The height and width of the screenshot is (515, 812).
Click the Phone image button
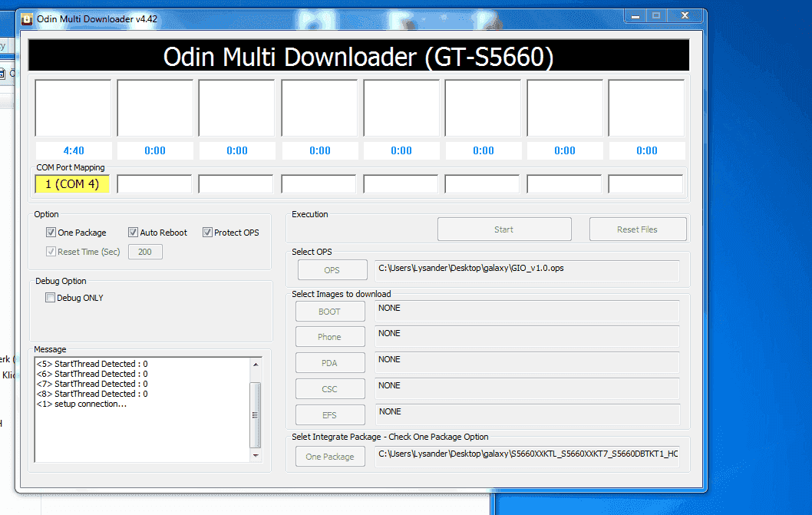(x=330, y=337)
